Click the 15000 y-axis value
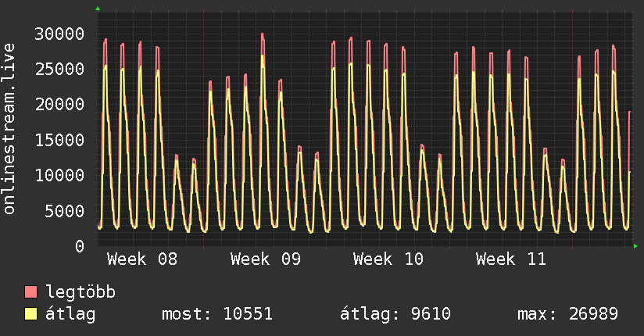The image size is (644, 336). click(61, 140)
